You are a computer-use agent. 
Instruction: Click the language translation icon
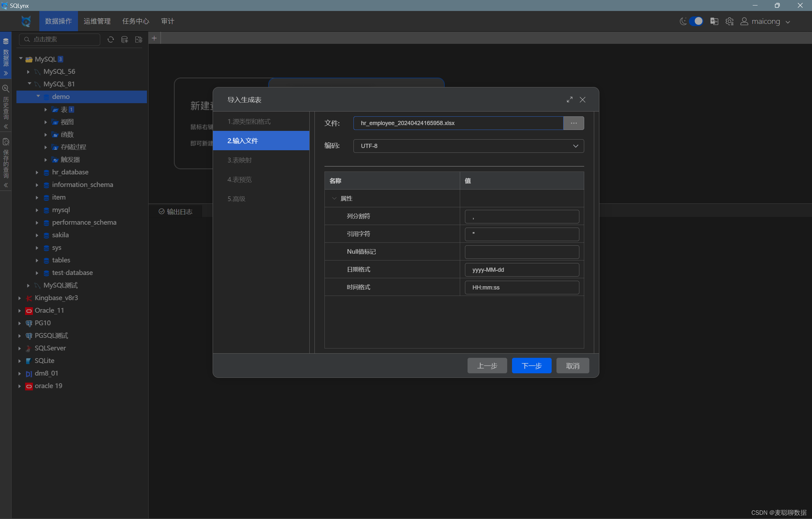pyautogui.click(x=714, y=21)
